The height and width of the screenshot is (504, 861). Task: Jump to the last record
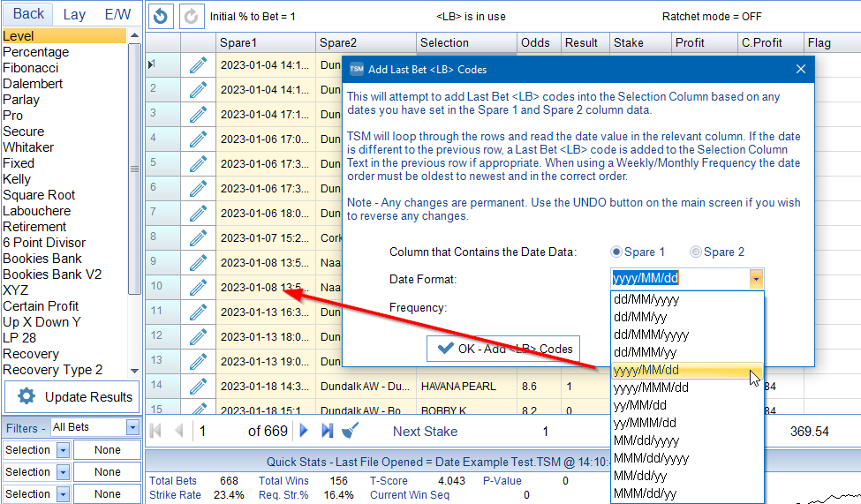327,431
